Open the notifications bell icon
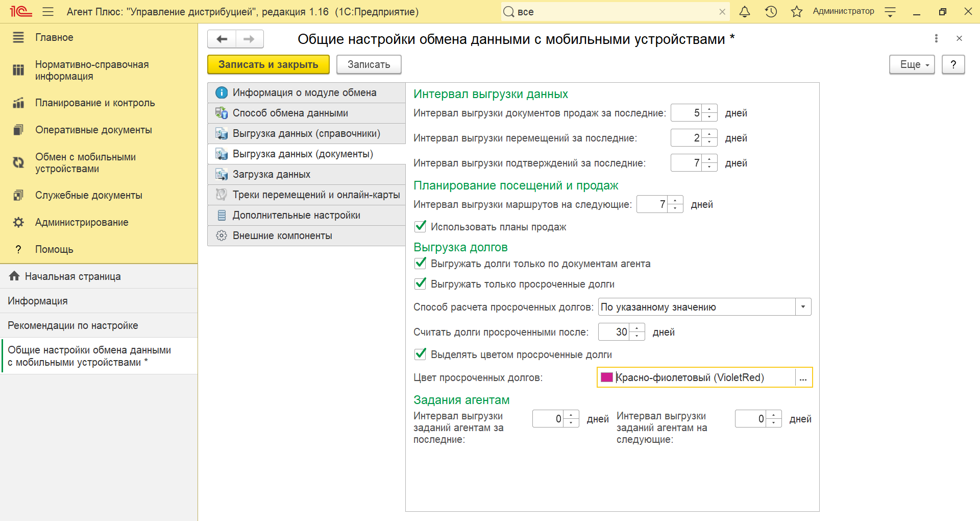The height and width of the screenshot is (521, 980). (x=745, y=12)
